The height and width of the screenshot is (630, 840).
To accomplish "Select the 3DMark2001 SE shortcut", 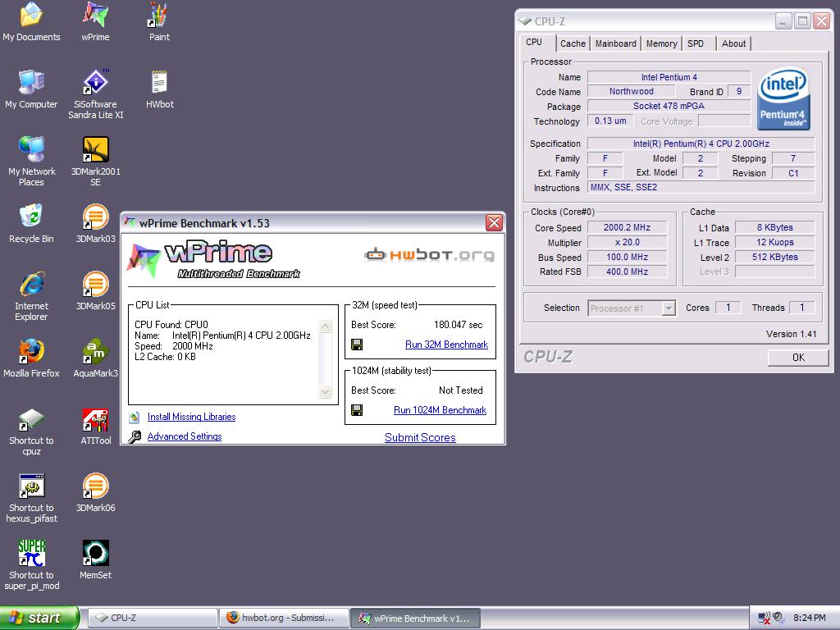I will (x=95, y=161).
